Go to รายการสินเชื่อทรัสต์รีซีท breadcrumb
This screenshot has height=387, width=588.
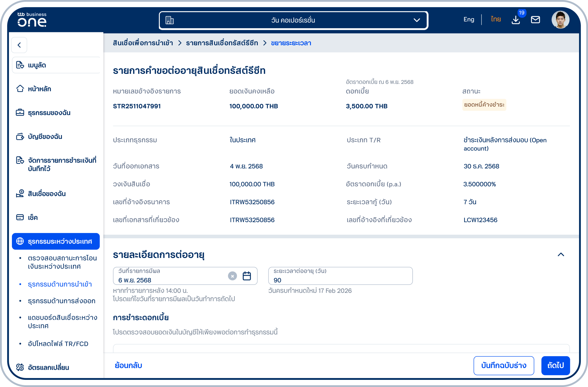coord(222,43)
